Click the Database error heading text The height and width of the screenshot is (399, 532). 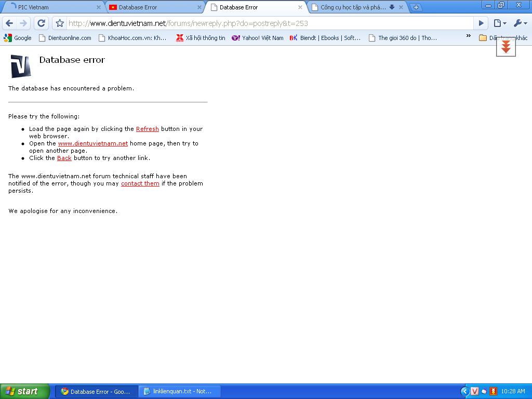tap(72, 60)
